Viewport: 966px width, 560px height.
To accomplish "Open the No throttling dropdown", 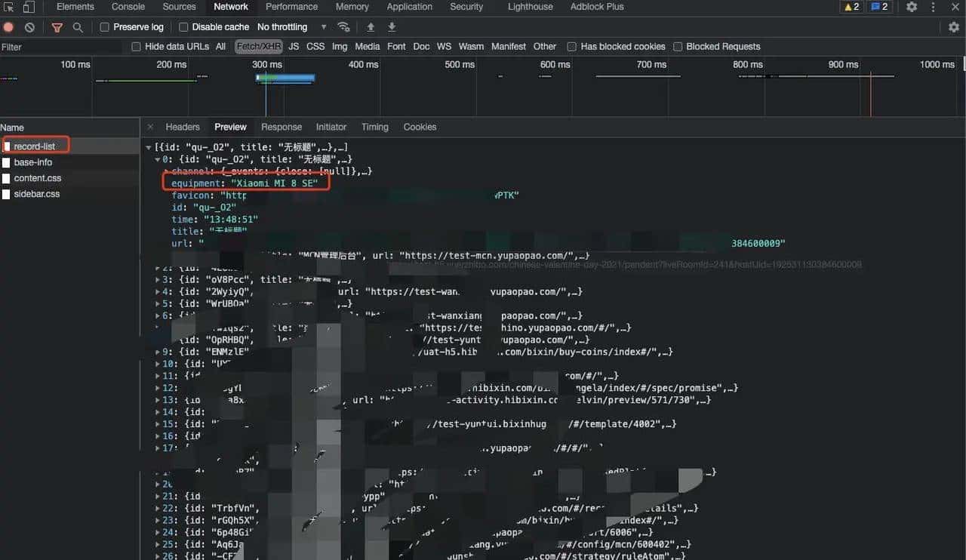I will click(291, 27).
